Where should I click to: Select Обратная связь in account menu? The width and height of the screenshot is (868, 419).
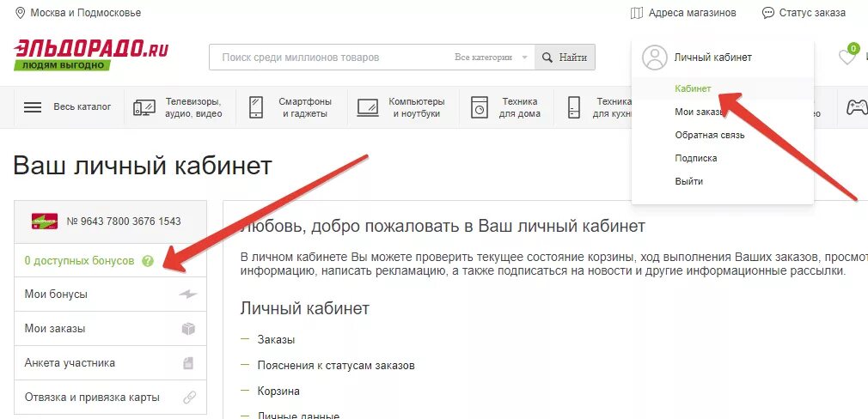point(710,135)
